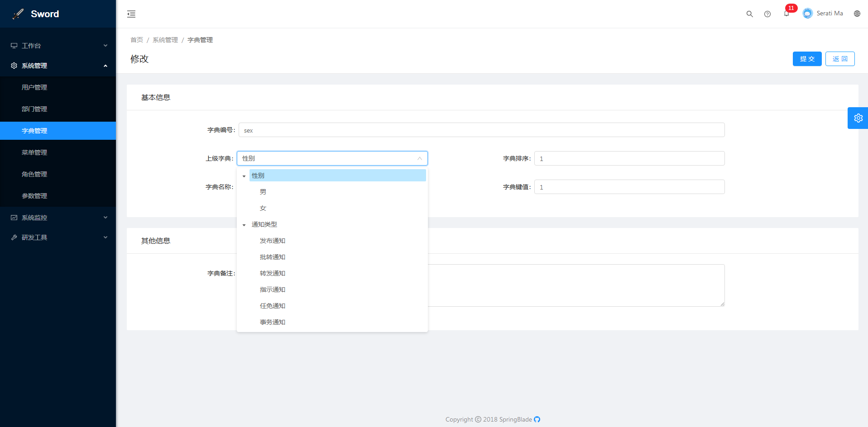868x427 pixels.
Task: Open the notifications bell icon
Action: click(786, 14)
